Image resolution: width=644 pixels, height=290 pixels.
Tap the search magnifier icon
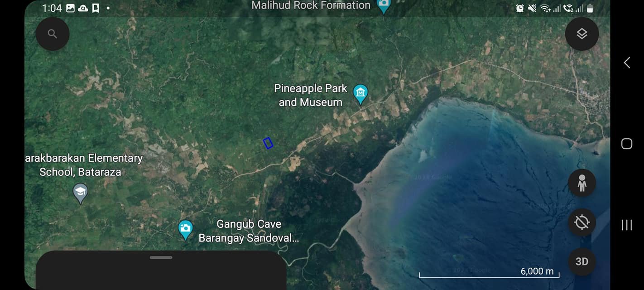(53, 34)
